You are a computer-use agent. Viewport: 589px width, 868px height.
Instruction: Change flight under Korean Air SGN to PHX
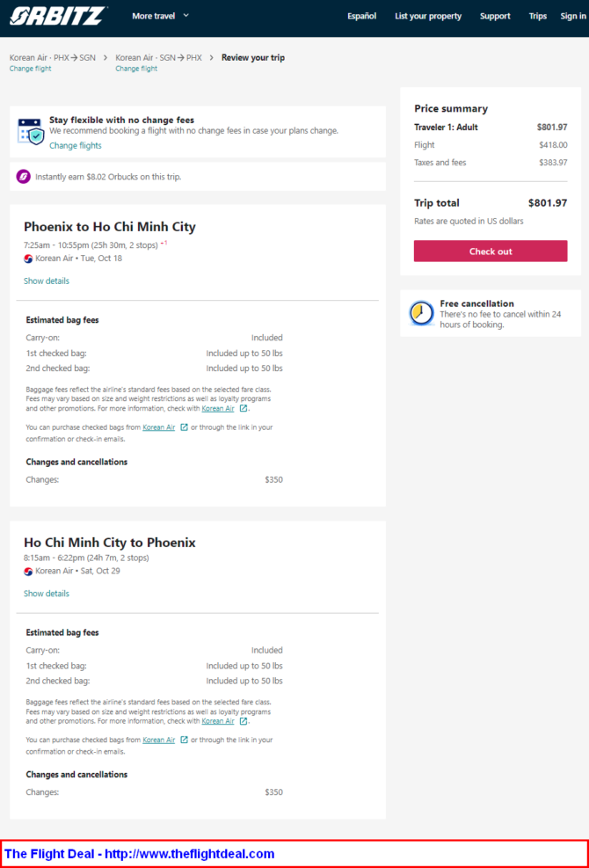coord(136,69)
